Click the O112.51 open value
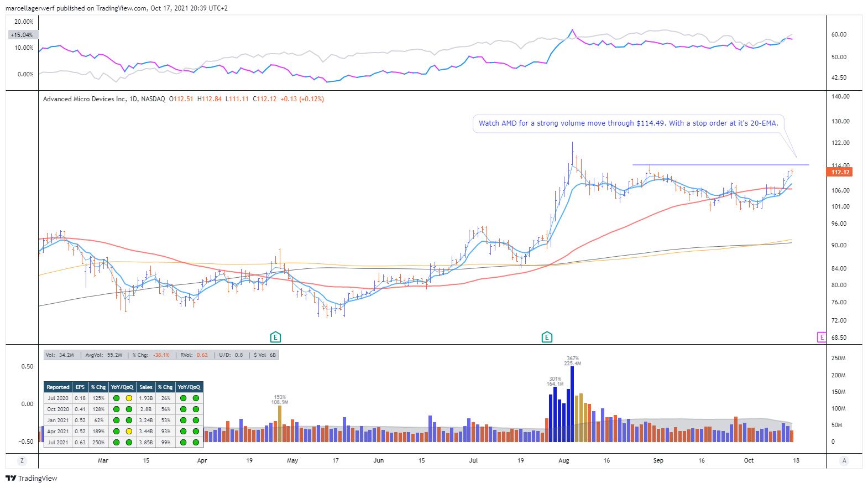This screenshot has height=488, width=868. pos(181,99)
